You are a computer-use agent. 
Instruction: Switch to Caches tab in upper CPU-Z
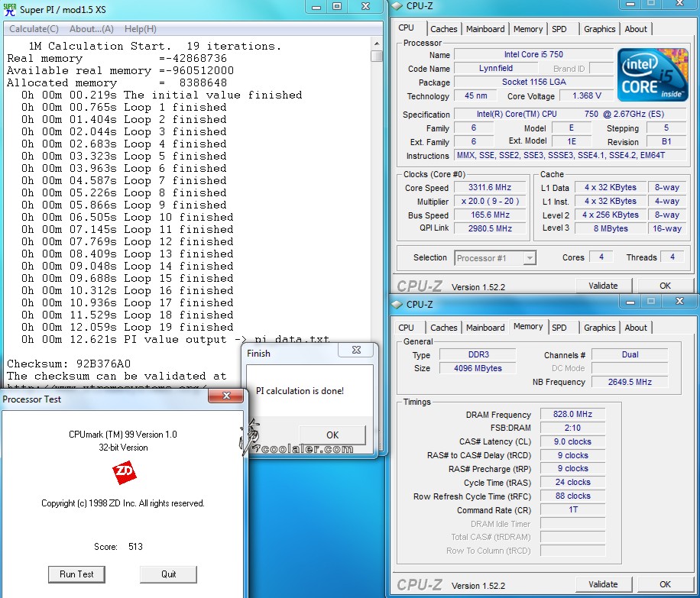[444, 29]
